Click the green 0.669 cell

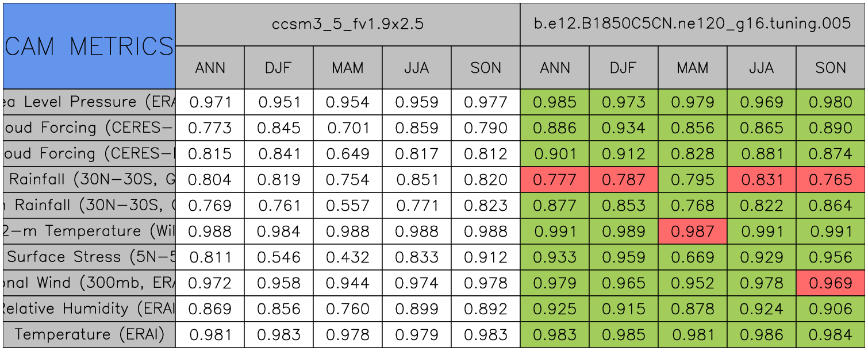tap(692, 257)
